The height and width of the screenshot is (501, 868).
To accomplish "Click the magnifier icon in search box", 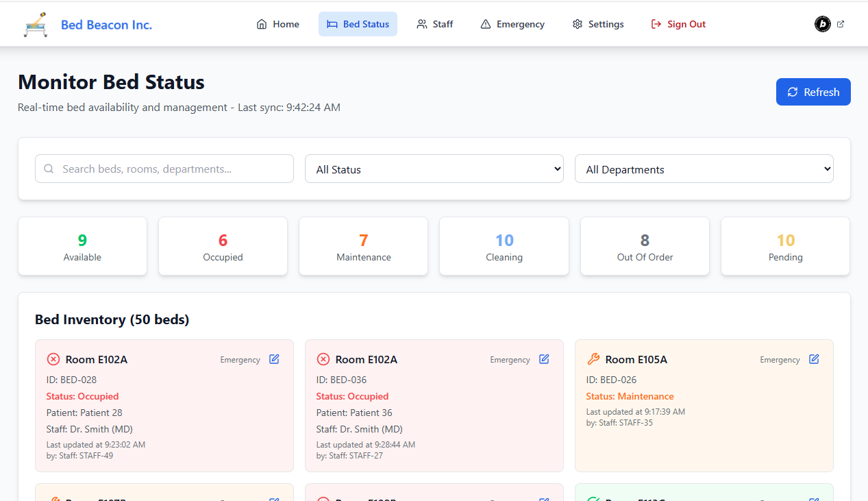I will [49, 169].
